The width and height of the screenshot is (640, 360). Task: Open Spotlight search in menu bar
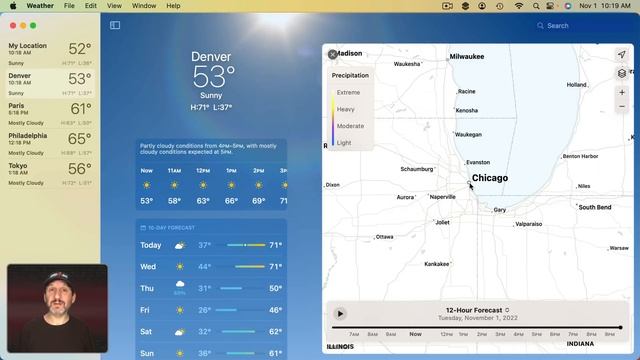[x=536, y=6]
